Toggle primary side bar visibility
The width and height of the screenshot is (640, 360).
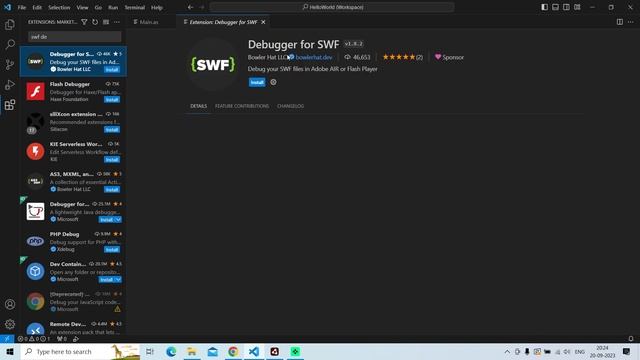point(544,7)
